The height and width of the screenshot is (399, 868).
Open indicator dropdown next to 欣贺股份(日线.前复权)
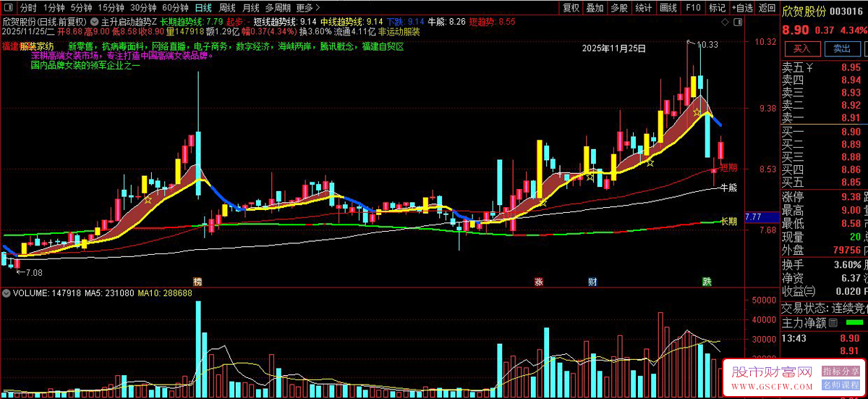(x=93, y=22)
